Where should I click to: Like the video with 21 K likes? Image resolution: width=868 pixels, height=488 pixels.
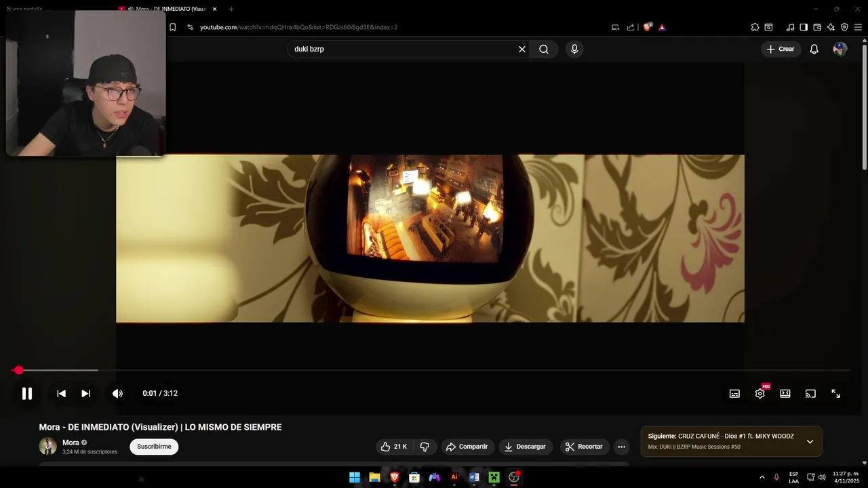[x=394, y=447]
